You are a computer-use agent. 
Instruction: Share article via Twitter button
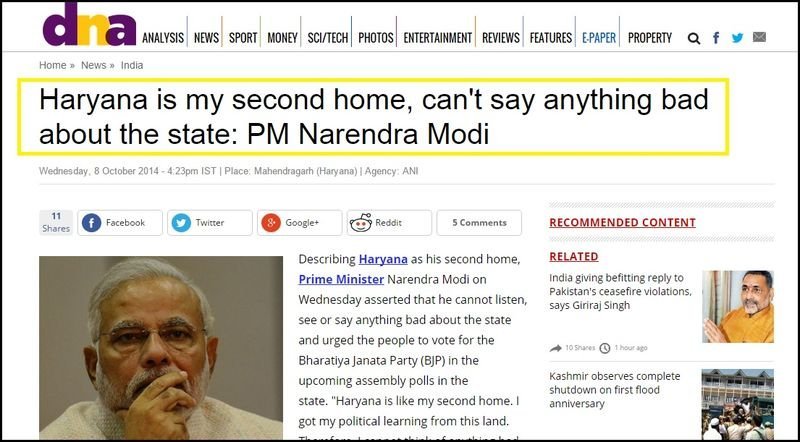(210, 223)
